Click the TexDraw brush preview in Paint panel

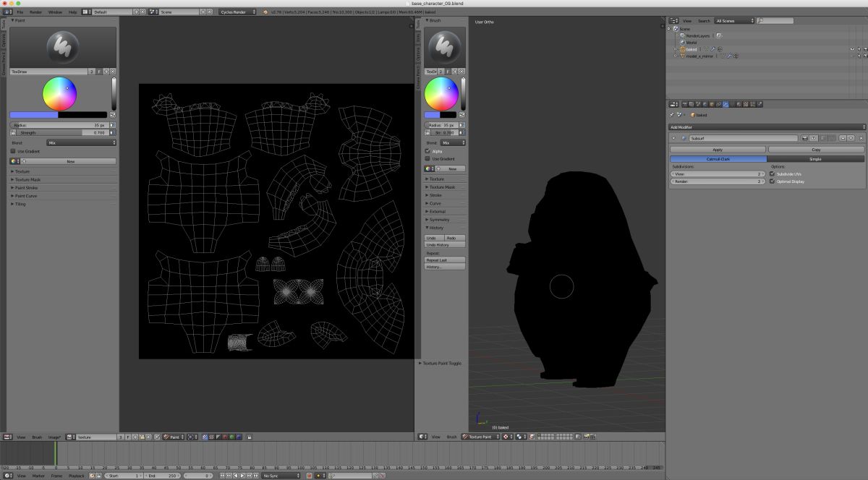click(x=62, y=47)
